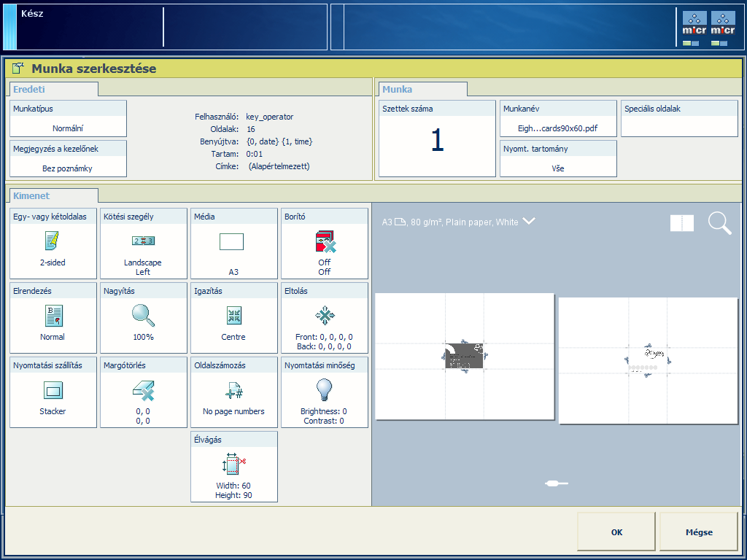Switch to the Kimenet tab

click(52, 195)
